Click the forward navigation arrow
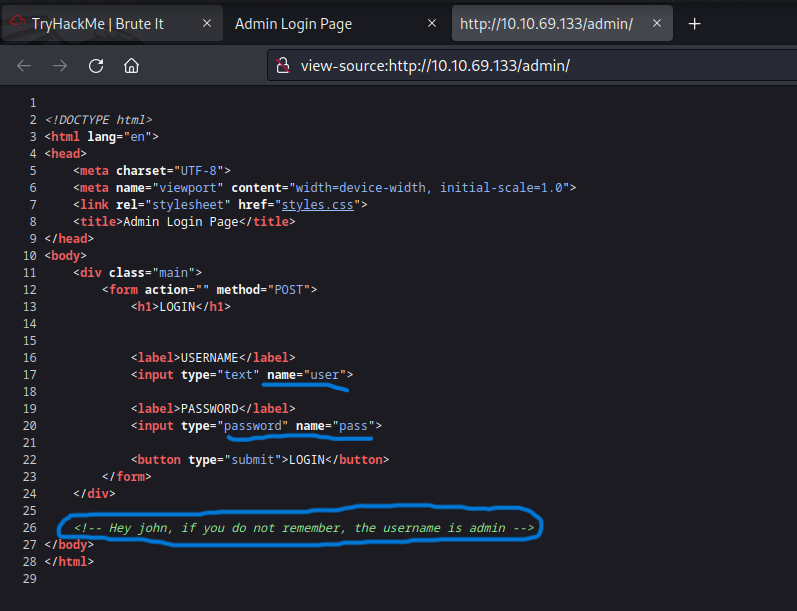Viewport: 797px width, 611px height. [x=60, y=66]
